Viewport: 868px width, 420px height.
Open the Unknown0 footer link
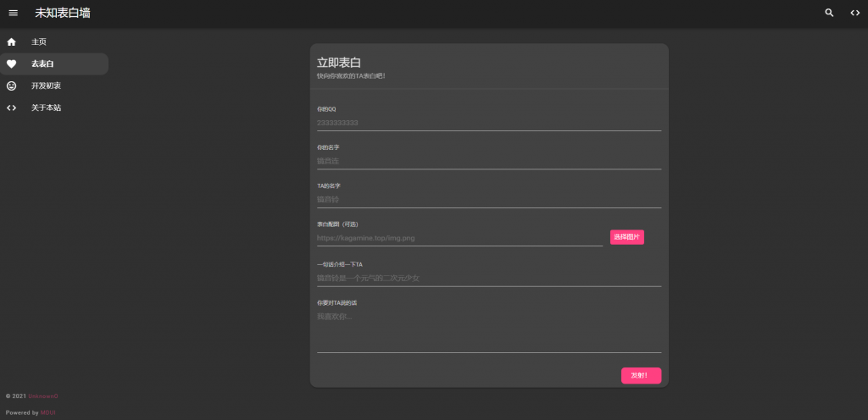pos(43,396)
